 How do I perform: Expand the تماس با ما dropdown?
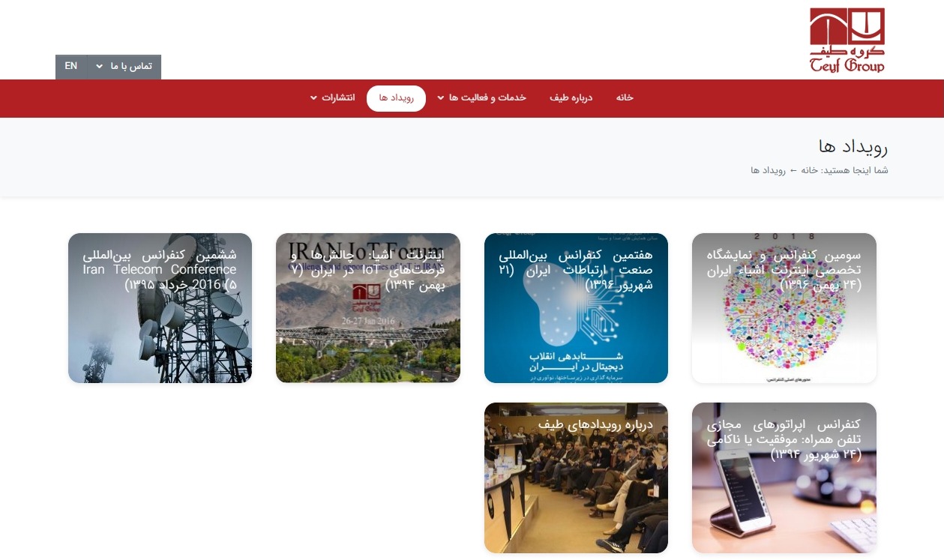124,67
